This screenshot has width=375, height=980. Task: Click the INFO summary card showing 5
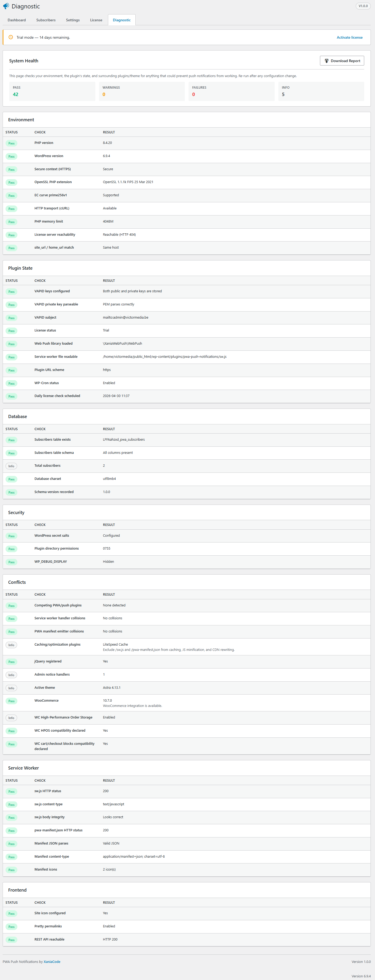pos(321,91)
